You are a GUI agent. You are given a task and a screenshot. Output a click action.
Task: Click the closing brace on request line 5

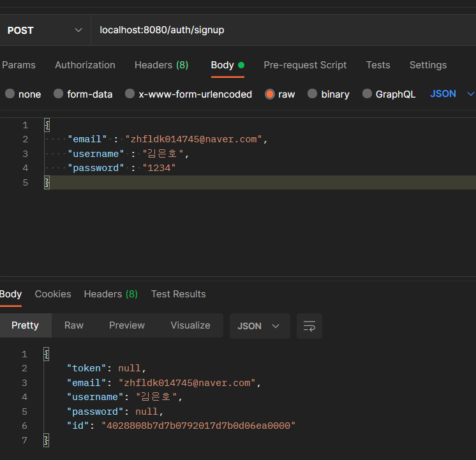pyautogui.click(x=47, y=182)
